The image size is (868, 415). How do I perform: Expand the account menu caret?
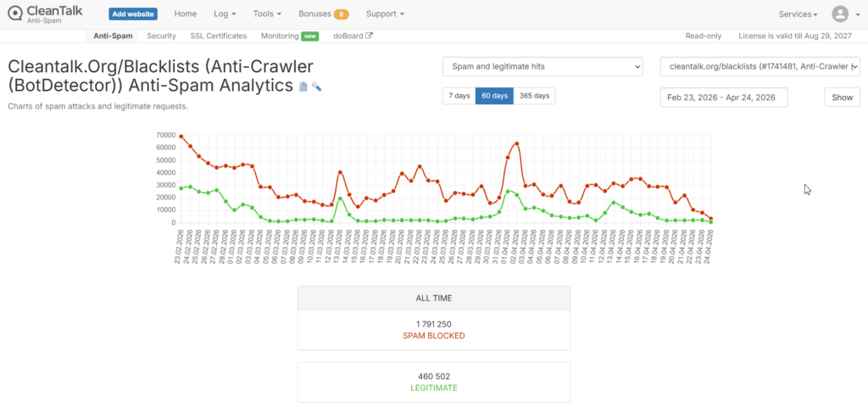[856, 14]
